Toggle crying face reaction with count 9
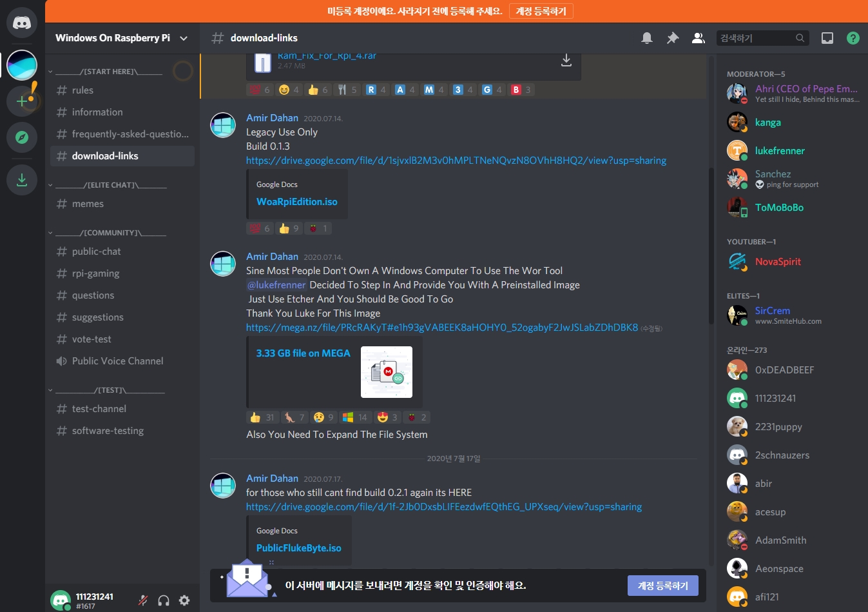This screenshot has width=868, height=612. (323, 417)
